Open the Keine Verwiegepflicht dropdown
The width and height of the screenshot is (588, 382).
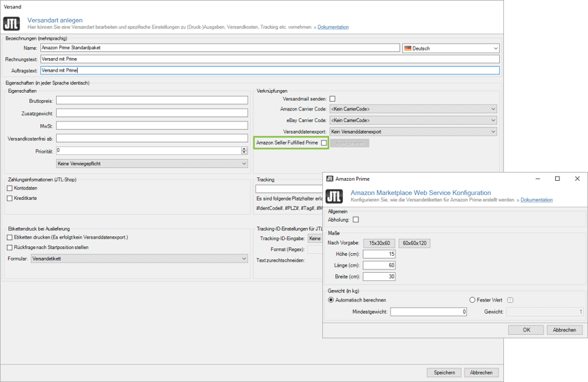pyautogui.click(x=152, y=164)
